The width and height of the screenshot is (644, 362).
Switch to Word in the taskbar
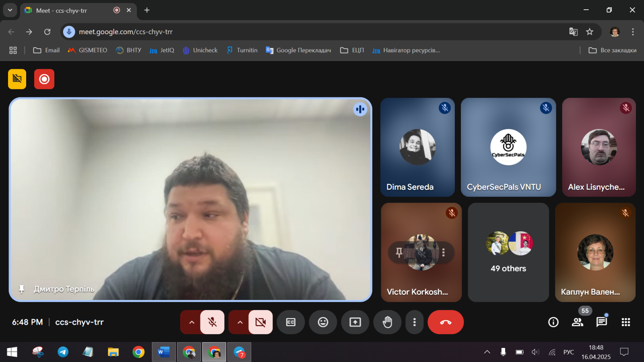tap(163, 352)
